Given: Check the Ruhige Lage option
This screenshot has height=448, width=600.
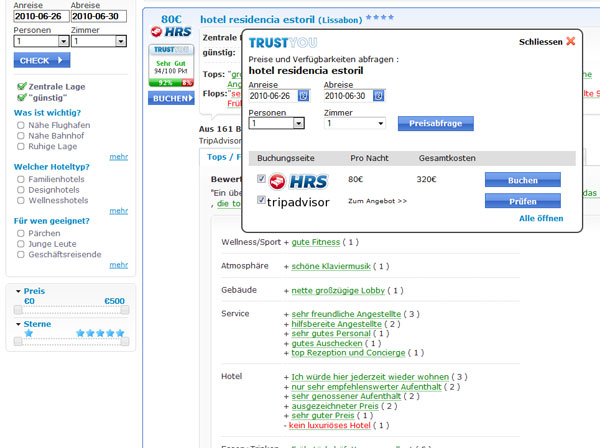Looking at the screenshot, I should tap(21, 147).
